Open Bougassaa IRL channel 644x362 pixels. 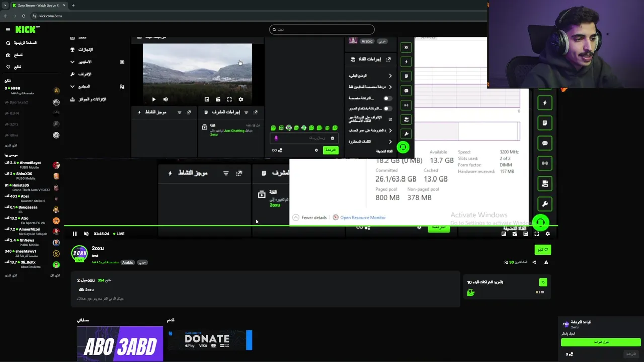point(31,209)
